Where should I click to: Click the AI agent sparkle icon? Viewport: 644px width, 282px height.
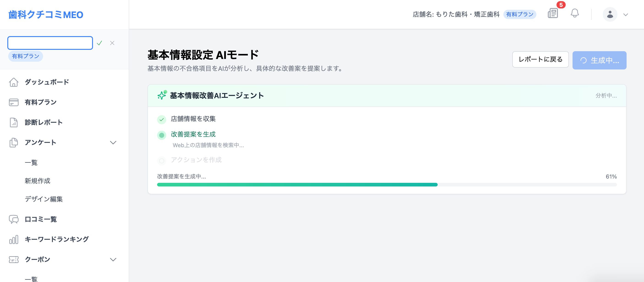(x=162, y=95)
